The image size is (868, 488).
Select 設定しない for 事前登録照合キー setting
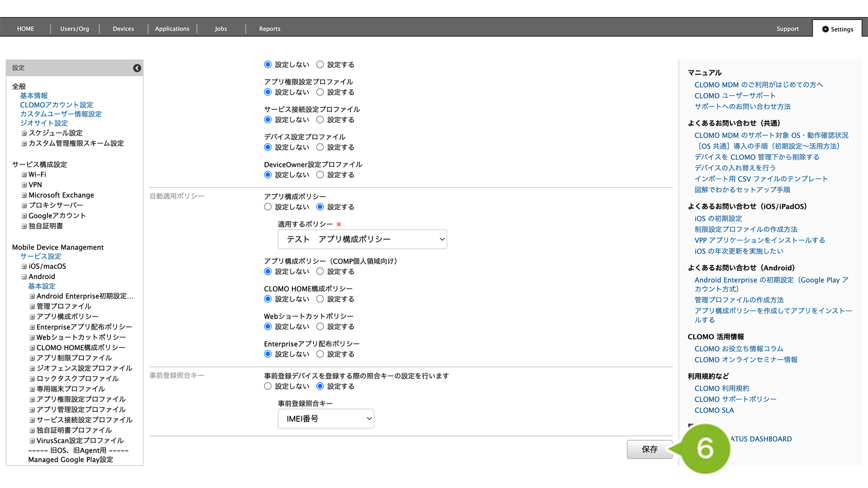pyautogui.click(x=268, y=386)
